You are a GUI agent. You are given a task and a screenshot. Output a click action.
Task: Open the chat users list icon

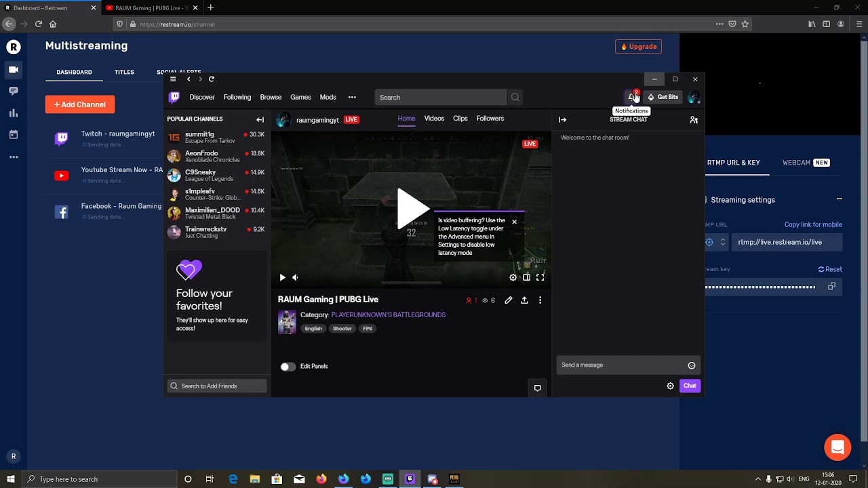pos(694,119)
